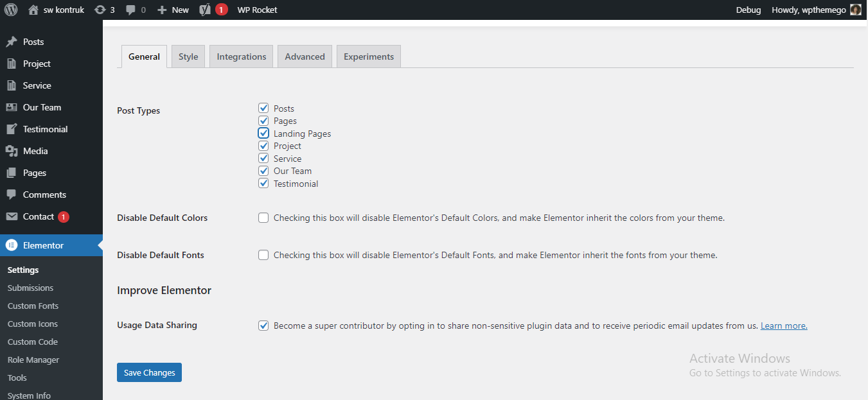The height and width of the screenshot is (400, 868).
Task: Go to Submissions under Elementor
Action: (x=30, y=288)
